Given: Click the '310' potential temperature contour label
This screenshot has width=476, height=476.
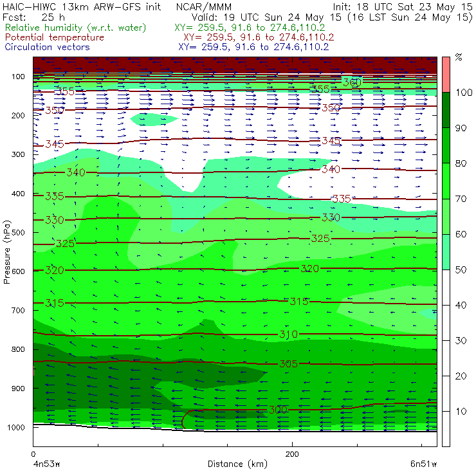Looking at the screenshot, I should point(288,334).
